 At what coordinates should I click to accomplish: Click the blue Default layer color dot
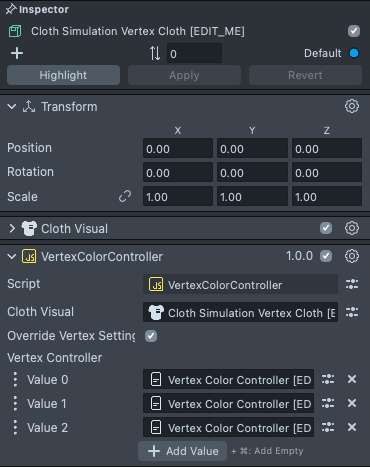coord(354,53)
